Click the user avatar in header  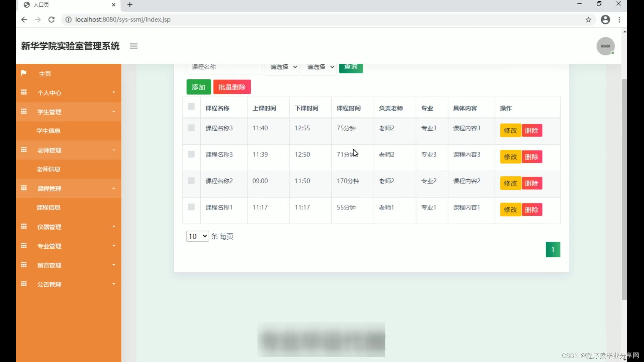click(x=605, y=46)
